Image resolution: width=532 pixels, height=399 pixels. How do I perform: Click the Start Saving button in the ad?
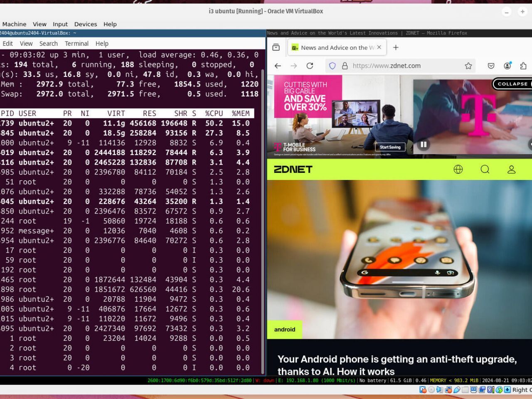[389, 147]
